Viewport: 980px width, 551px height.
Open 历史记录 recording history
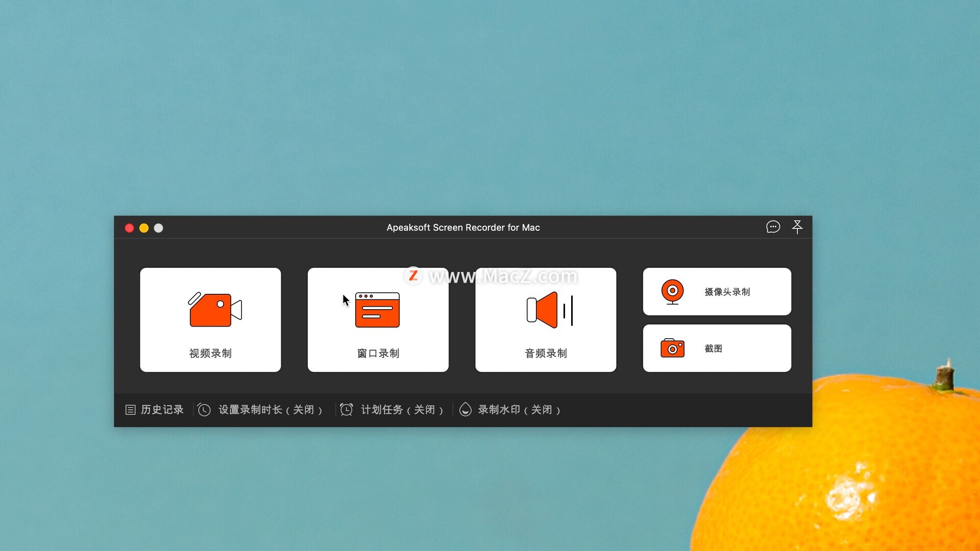pos(162,410)
